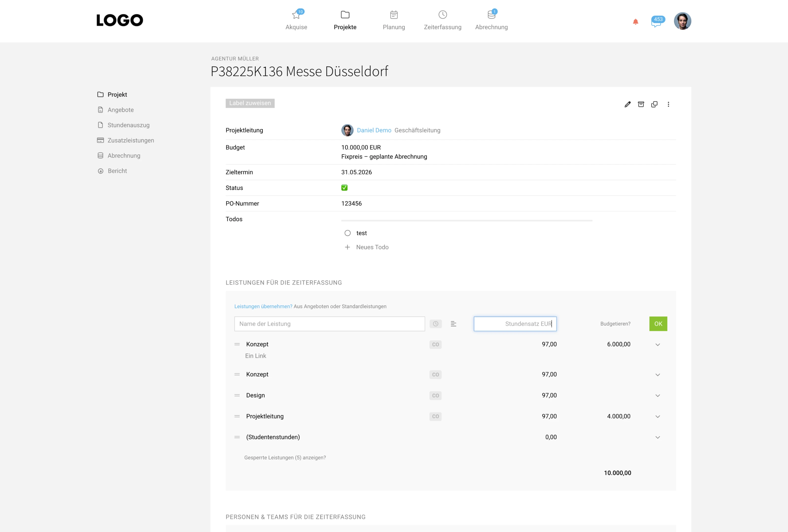This screenshot has width=788, height=532.
Task: Click the red notification bell
Action: (635, 22)
